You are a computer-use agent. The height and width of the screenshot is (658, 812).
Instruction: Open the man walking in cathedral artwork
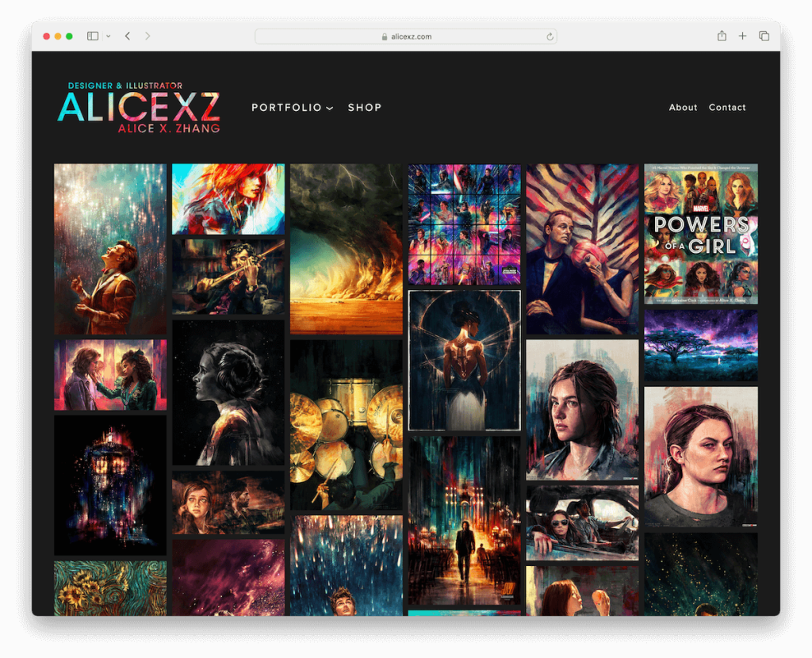tap(465, 520)
